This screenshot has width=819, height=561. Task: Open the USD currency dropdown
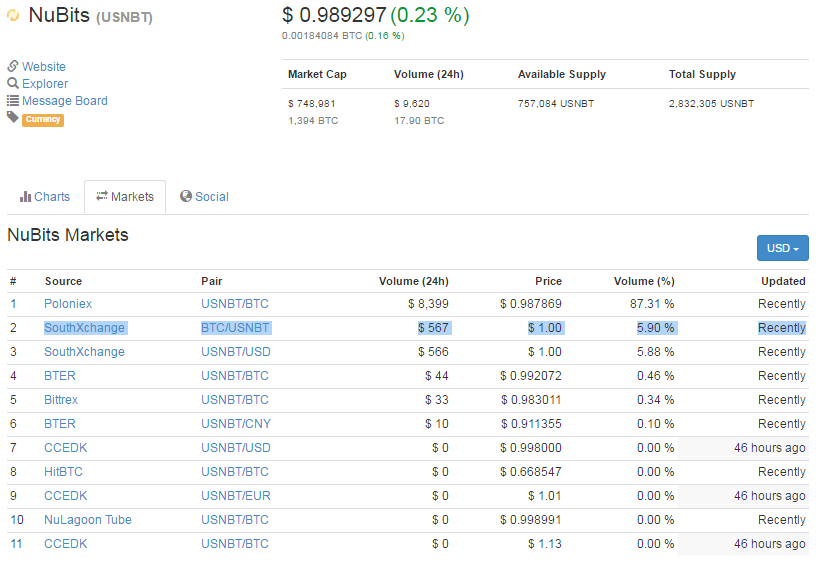(x=782, y=248)
